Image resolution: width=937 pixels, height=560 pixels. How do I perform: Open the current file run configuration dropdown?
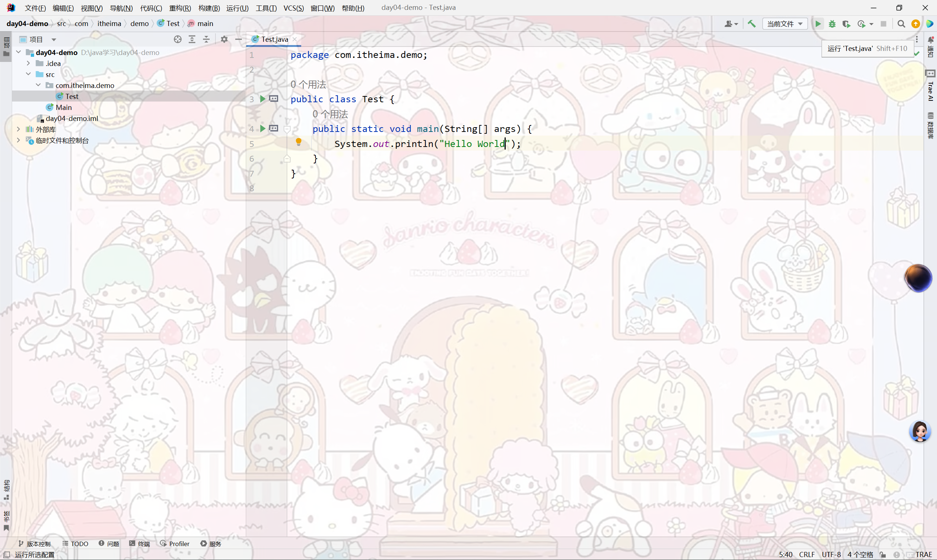785,24
